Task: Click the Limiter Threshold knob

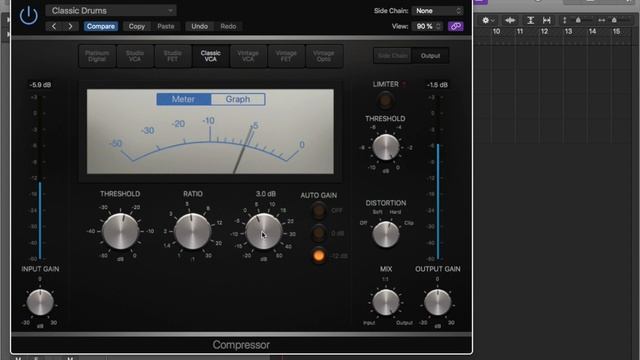Action: tap(386, 147)
